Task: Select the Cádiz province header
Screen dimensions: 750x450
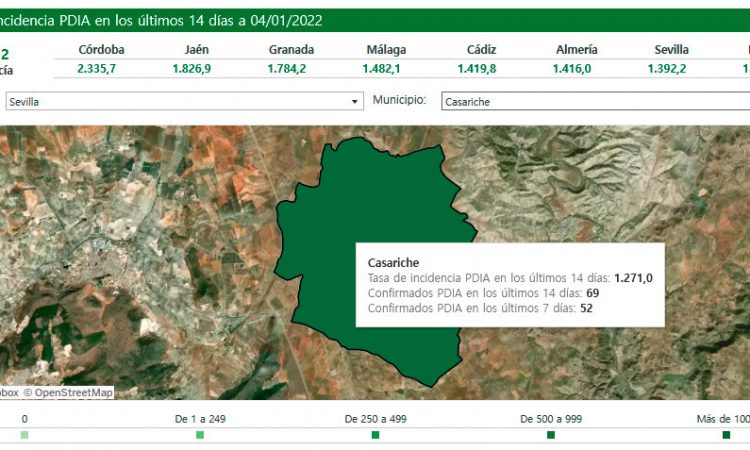Action: [x=481, y=50]
